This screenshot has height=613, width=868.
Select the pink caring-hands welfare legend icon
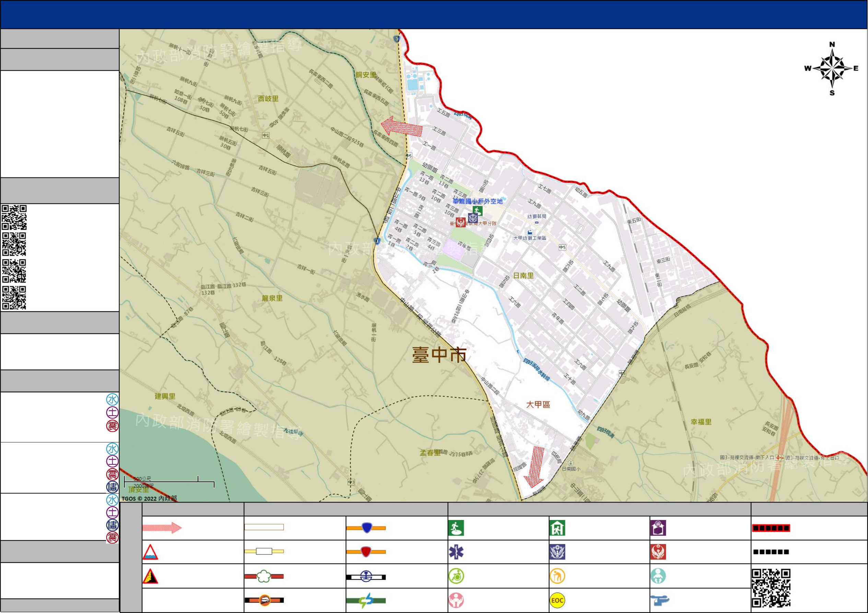click(x=456, y=601)
